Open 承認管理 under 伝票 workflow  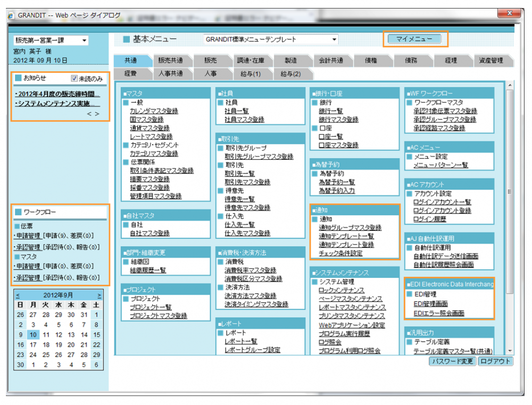28,247
